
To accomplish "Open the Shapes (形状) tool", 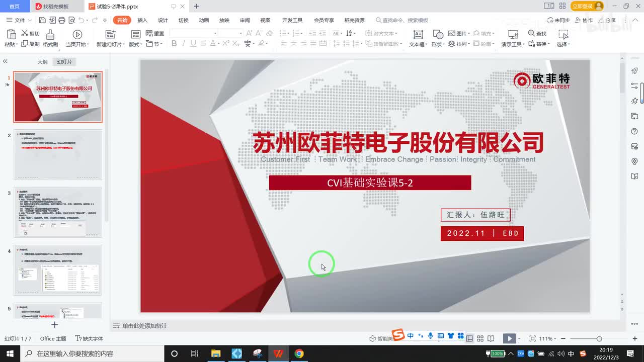I will point(438,34).
